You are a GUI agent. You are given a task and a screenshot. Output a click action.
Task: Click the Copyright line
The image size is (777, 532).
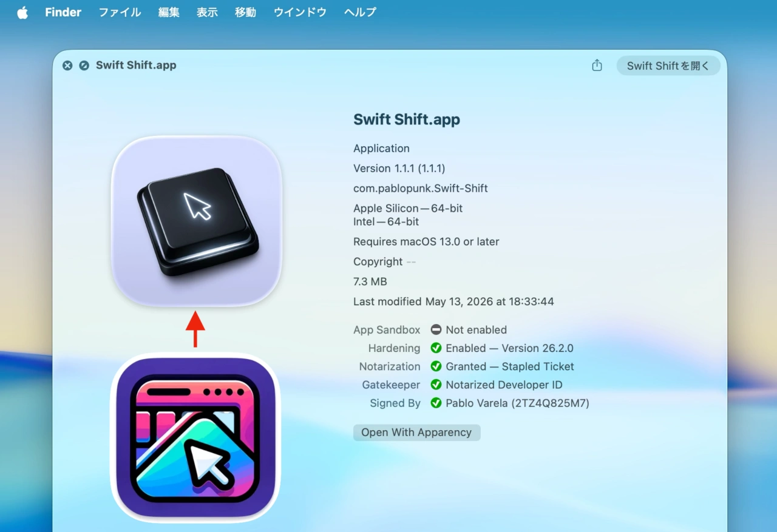point(385,261)
